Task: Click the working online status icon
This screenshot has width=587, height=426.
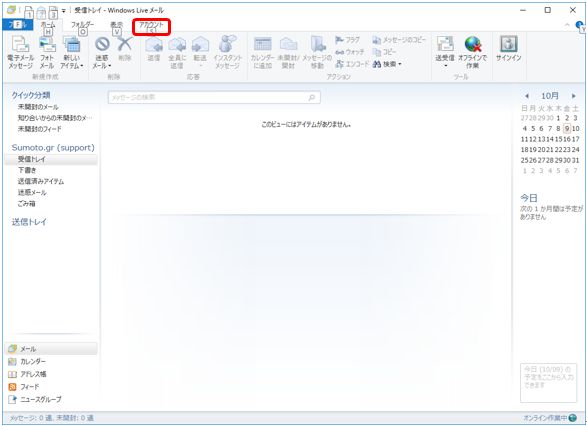Action: (572, 418)
